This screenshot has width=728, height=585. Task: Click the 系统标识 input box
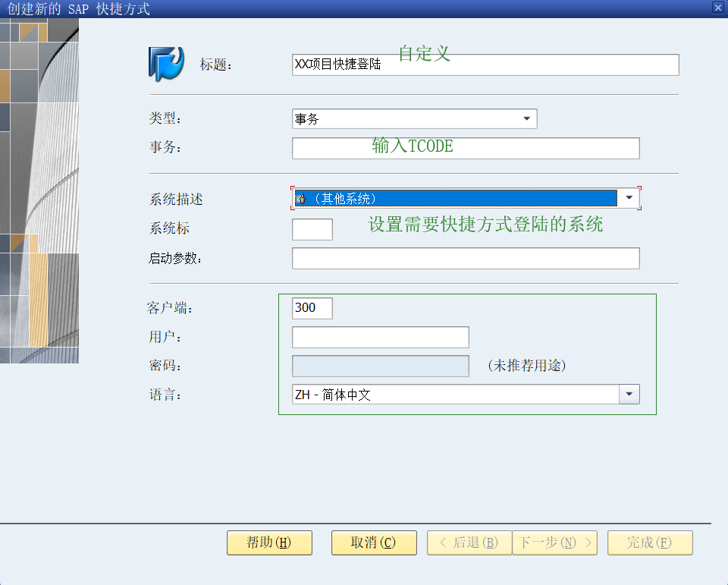[312, 228]
